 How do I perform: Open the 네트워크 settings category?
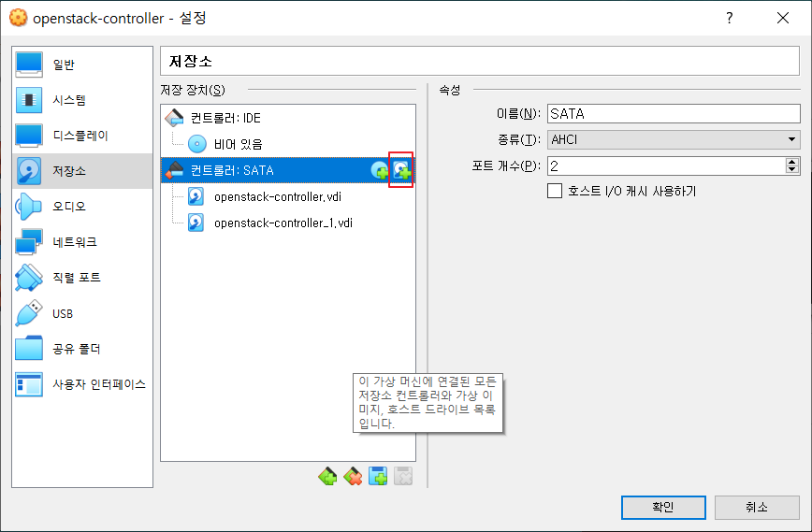[82, 241]
